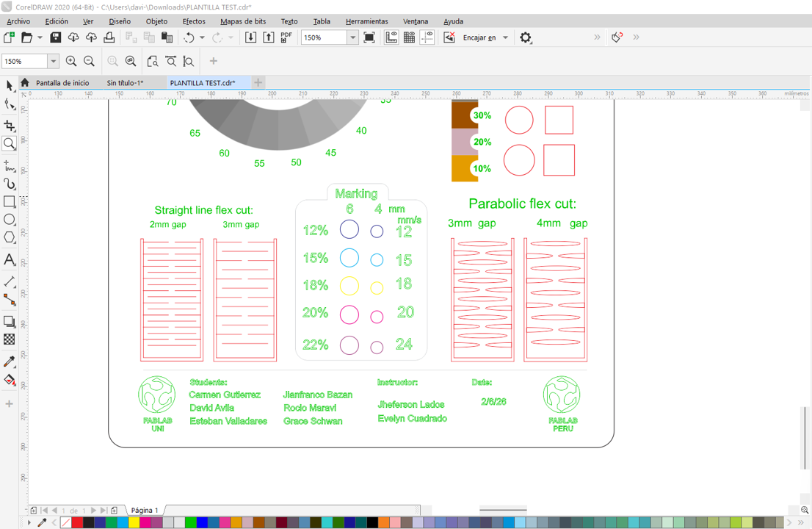The width and height of the screenshot is (812, 529).
Task: Open the Archivo menu
Action: [18, 21]
